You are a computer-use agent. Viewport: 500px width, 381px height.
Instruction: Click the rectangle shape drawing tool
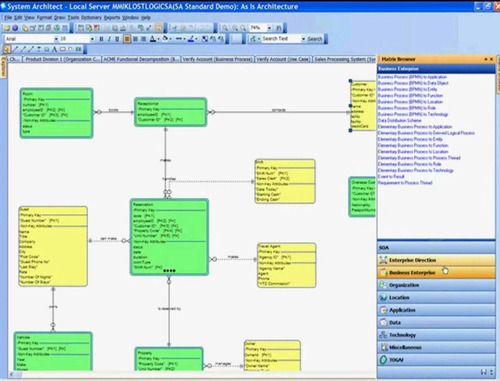tap(62, 49)
